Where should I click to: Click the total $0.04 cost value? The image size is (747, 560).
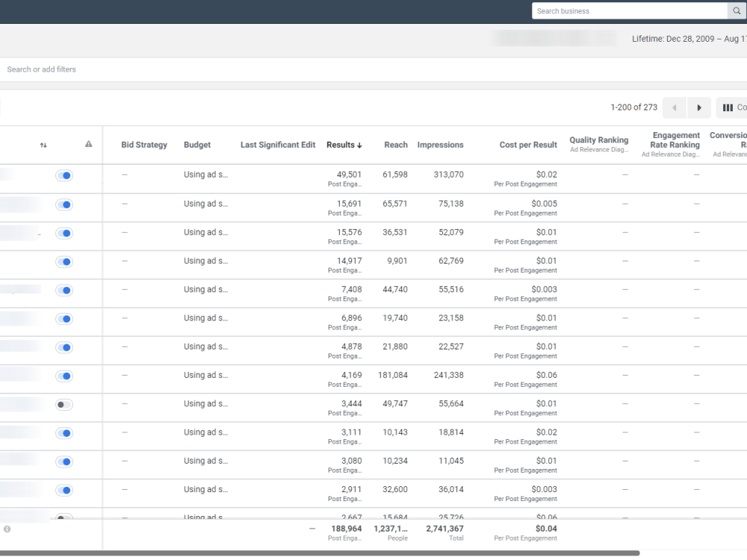(x=546, y=529)
